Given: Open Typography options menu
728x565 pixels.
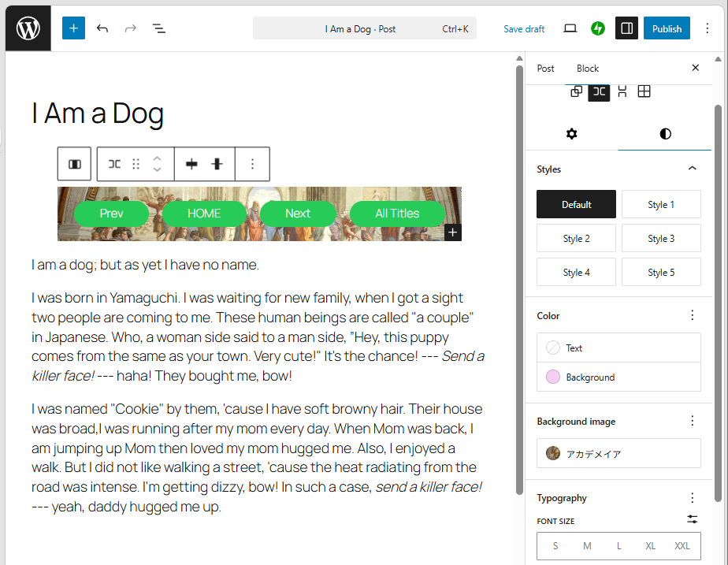Looking at the screenshot, I should pos(692,498).
